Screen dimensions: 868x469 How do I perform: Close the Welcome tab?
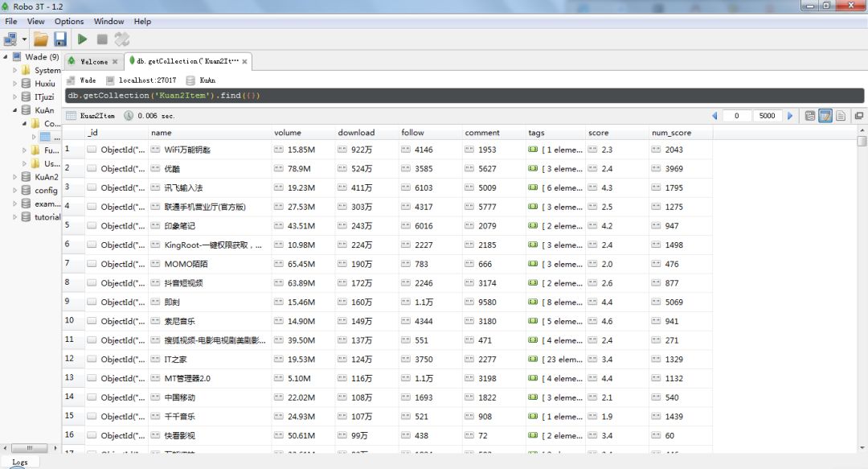115,61
